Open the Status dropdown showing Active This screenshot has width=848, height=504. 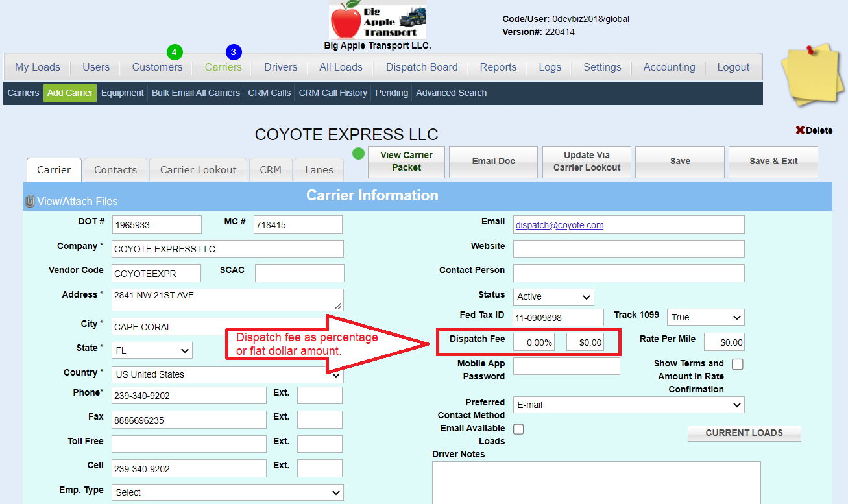pyautogui.click(x=553, y=296)
